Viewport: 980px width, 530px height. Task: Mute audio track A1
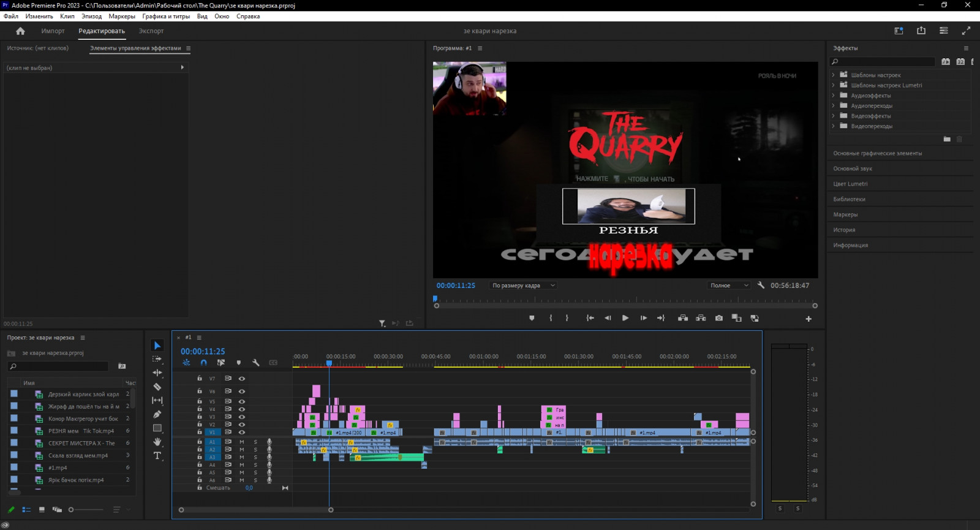click(x=242, y=442)
